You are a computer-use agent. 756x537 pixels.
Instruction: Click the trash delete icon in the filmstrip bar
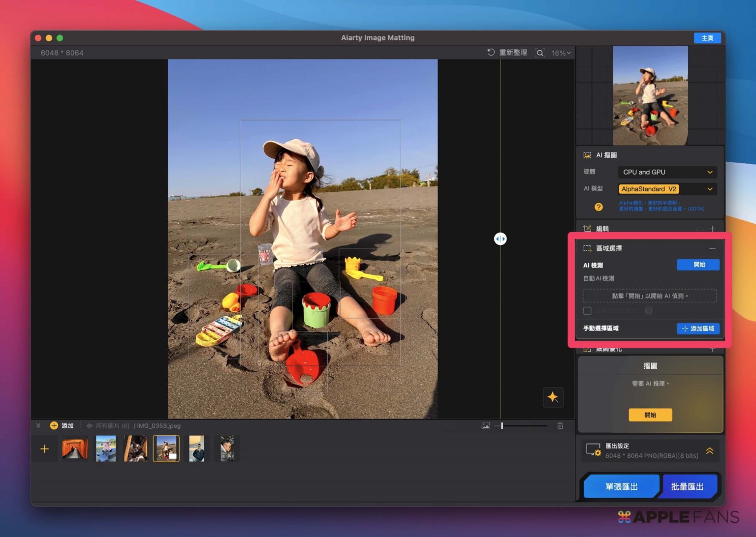(x=560, y=426)
